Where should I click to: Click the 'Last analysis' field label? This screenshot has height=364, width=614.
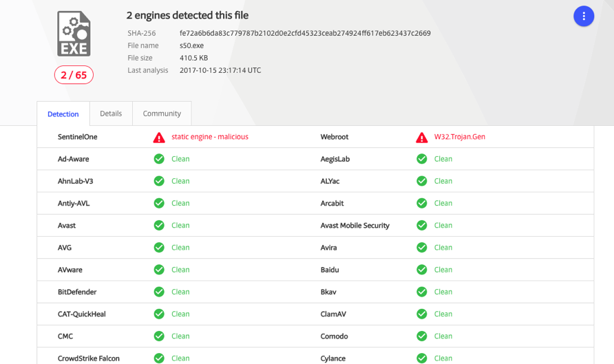point(147,70)
